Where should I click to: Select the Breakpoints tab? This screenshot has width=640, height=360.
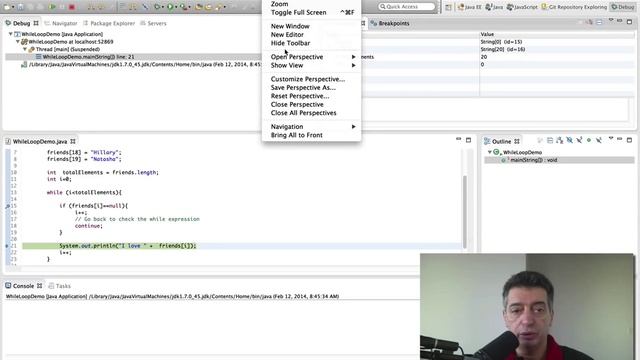[x=390, y=24]
